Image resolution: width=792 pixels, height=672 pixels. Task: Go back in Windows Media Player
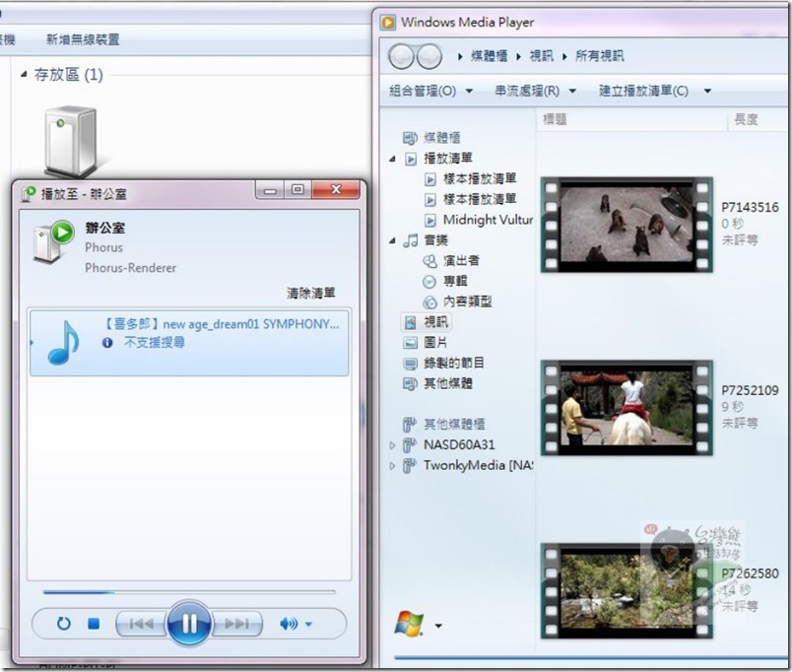click(x=402, y=56)
